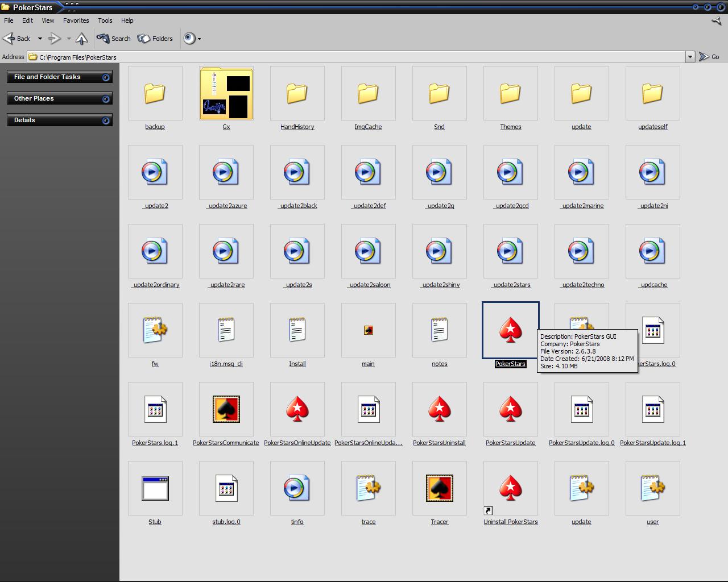The width and height of the screenshot is (728, 582).
Task: Select the PokerStarsUninstall icon
Action: click(439, 409)
